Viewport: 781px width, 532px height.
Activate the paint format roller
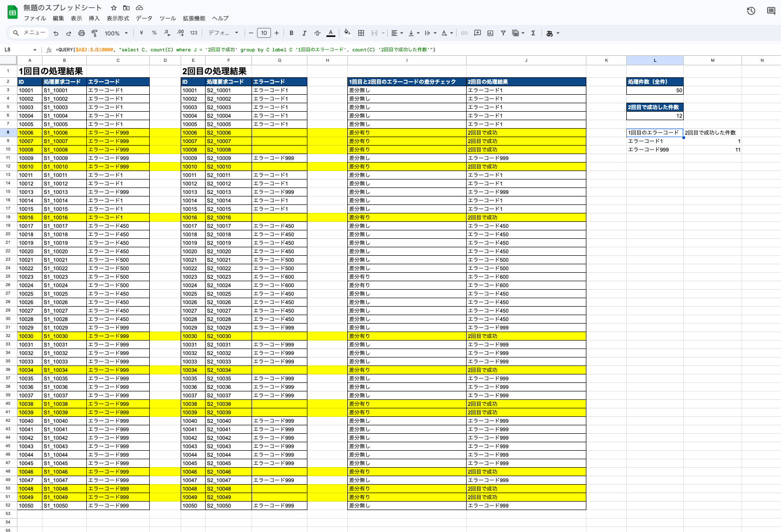coord(94,33)
